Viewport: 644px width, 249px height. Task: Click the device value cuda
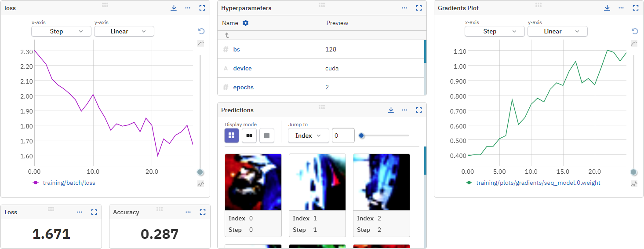(x=332, y=68)
